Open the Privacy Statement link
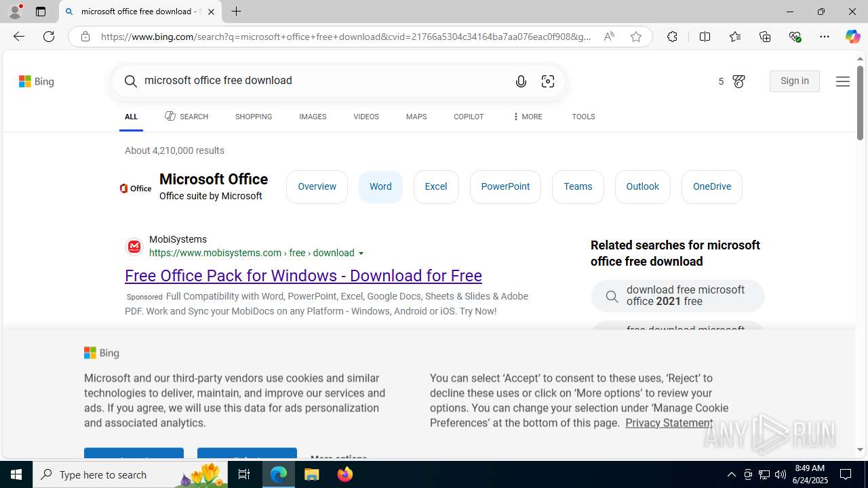This screenshot has height=488, width=868. click(x=669, y=422)
